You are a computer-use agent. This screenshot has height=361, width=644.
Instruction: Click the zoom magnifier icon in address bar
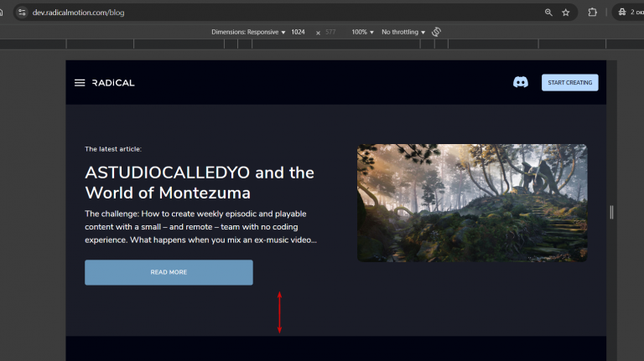[548, 13]
